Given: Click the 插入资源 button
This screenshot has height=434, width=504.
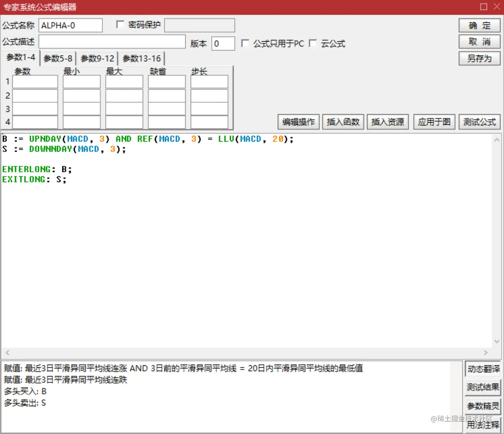Looking at the screenshot, I should [387, 122].
